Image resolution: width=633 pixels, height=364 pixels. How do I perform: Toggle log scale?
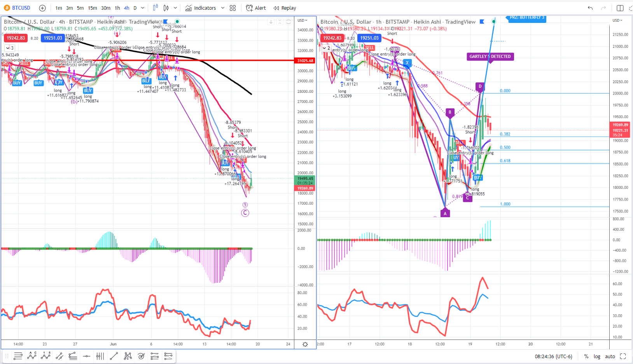pyautogui.click(x=597, y=357)
